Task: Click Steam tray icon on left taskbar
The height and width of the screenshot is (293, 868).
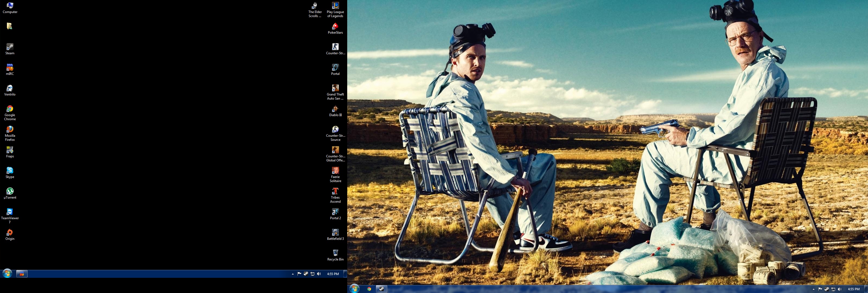Action: (306, 274)
